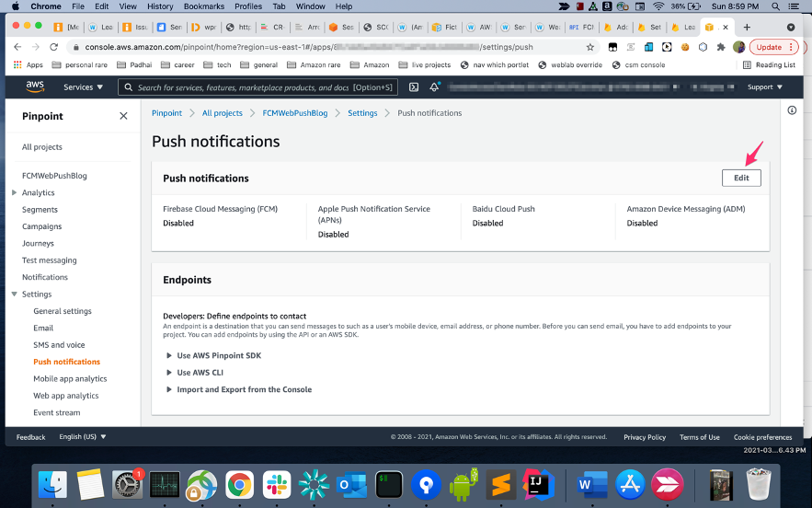The width and height of the screenshot is (812, 508).
Task: Open a new browser tab with plus
Action: point(746,27)
